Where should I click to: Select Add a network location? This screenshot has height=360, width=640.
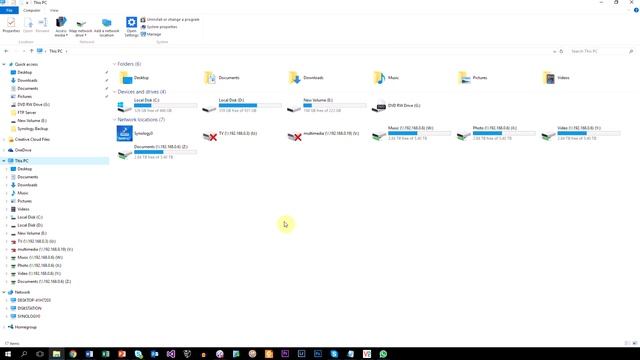(x=107, y=27)
